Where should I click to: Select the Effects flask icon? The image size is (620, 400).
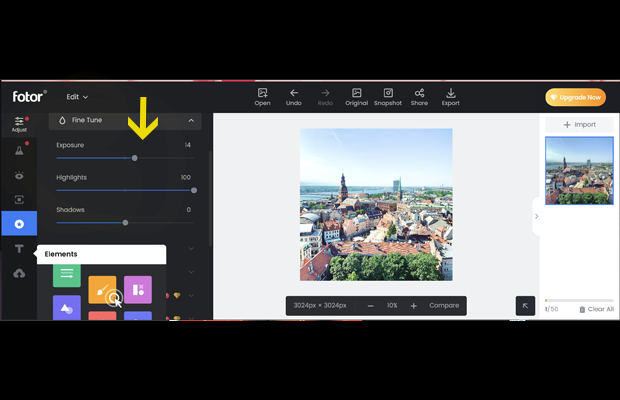(x=19, y=151)
